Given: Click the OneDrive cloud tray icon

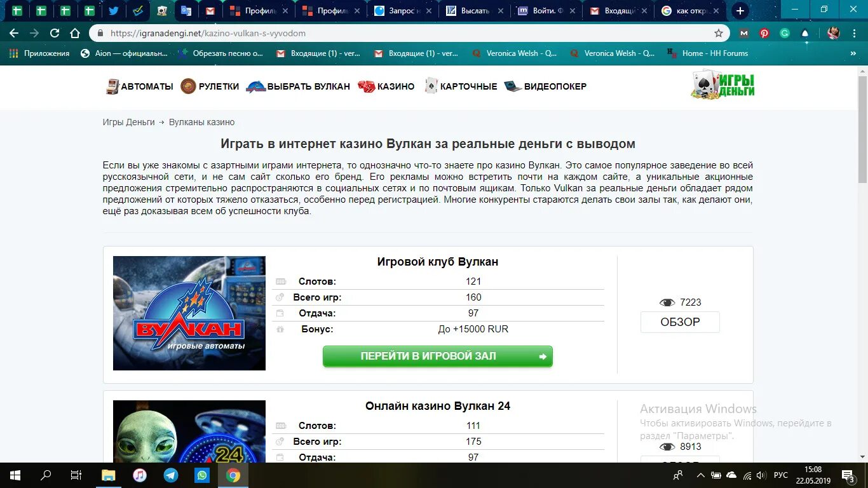Looking at the screenshot, I should click(731, 475).
